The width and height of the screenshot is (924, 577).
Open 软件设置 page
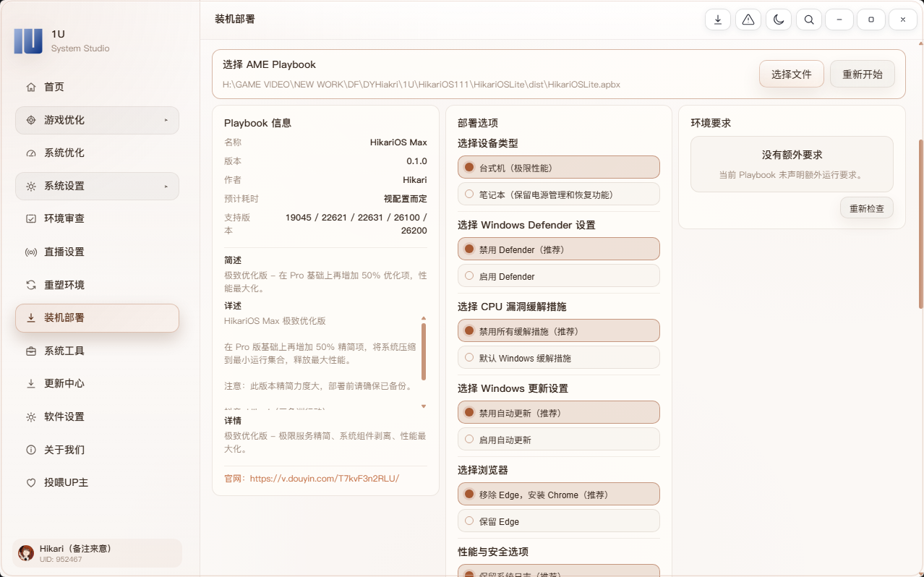pos(97,417)
